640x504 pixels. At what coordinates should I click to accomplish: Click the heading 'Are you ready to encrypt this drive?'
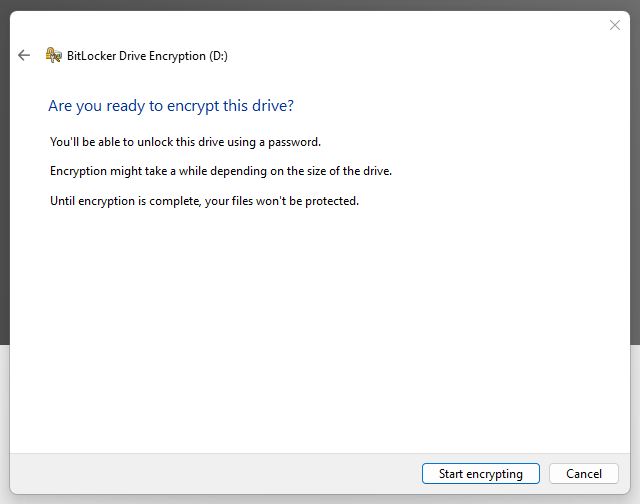click(171, 106)
